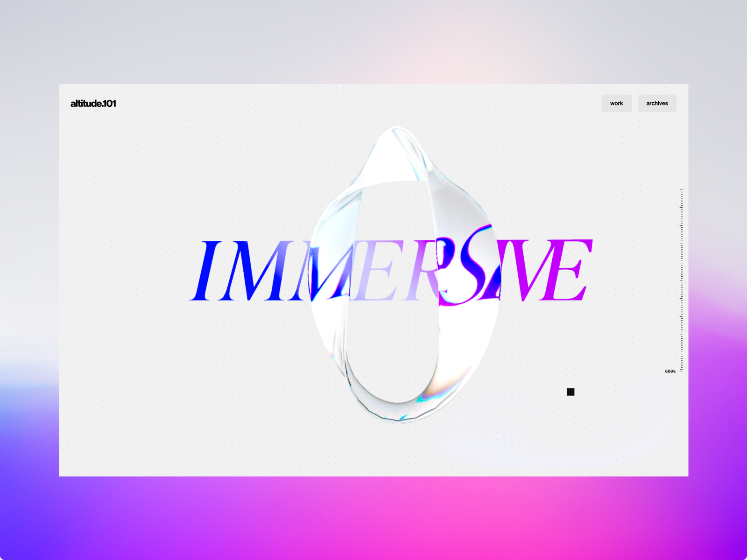The height and width of the screenshot is (560, 747).
Task: Click the black square cursor marker
Action: pyautogui.click(x=571, y=392)
